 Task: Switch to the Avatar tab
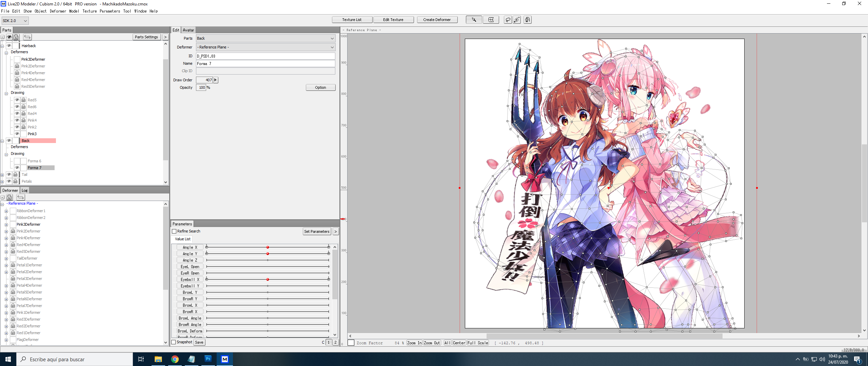click(188, 30)
